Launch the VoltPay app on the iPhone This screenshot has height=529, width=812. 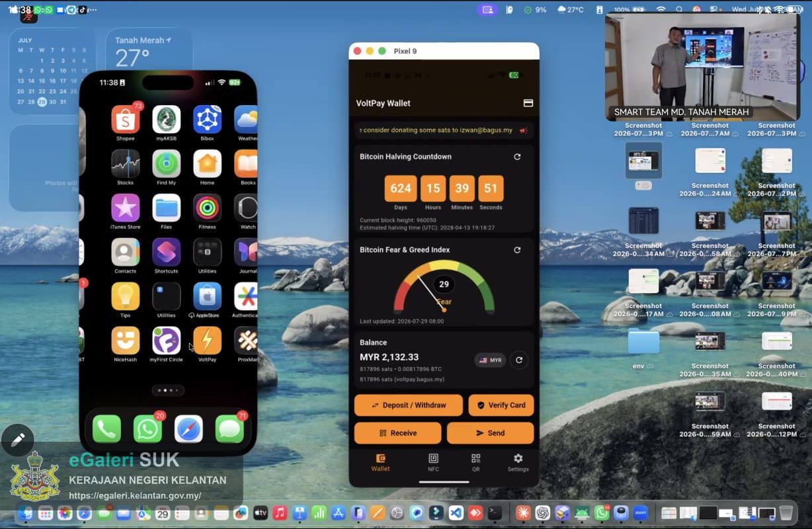pyautogui.click(x=207, y=341)
